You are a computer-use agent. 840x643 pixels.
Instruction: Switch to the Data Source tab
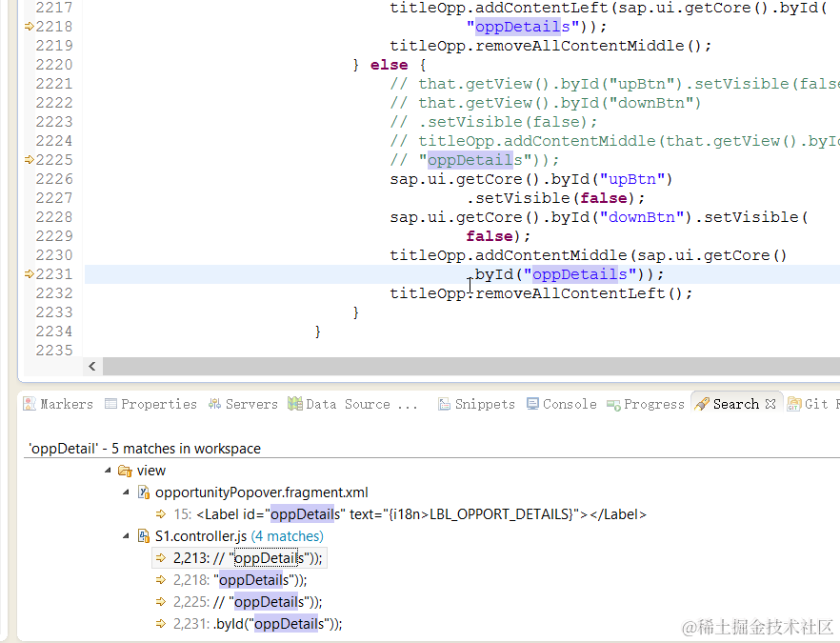352,404
